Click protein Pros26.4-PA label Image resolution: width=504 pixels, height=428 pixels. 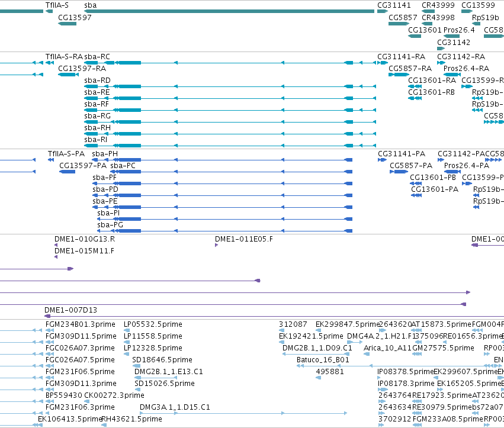(x=467, y=166)
